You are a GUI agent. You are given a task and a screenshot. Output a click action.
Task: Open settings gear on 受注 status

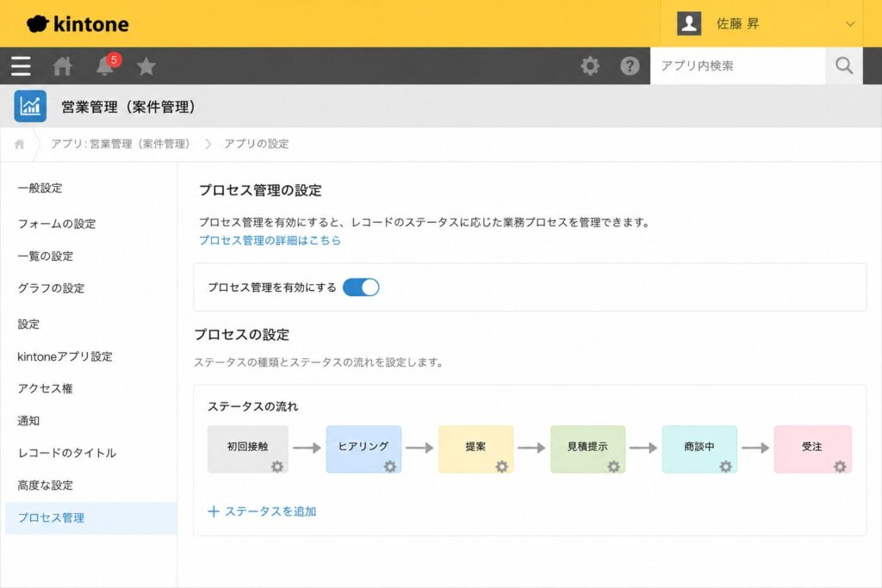(x=840, y=466)
